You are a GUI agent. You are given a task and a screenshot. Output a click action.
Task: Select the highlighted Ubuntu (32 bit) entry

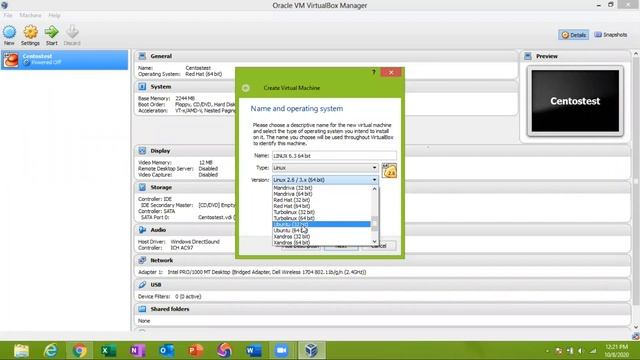tap(322, 224)
